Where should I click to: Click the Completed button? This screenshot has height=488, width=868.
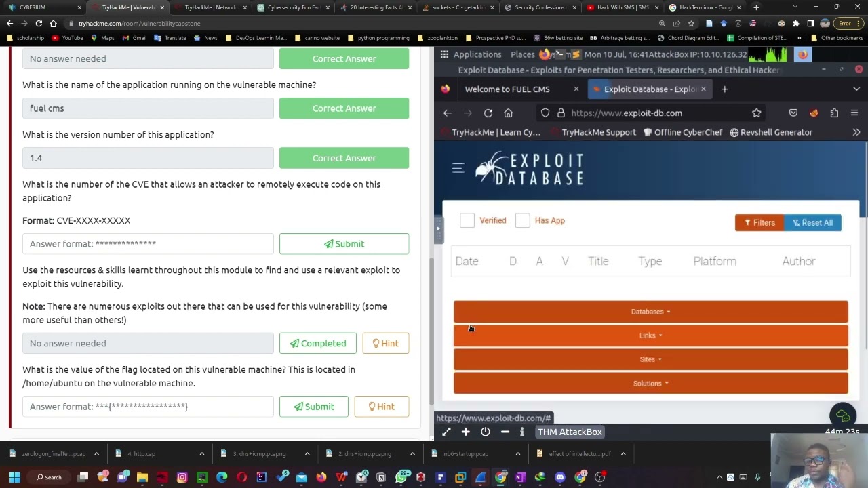(x=318, y=344)
